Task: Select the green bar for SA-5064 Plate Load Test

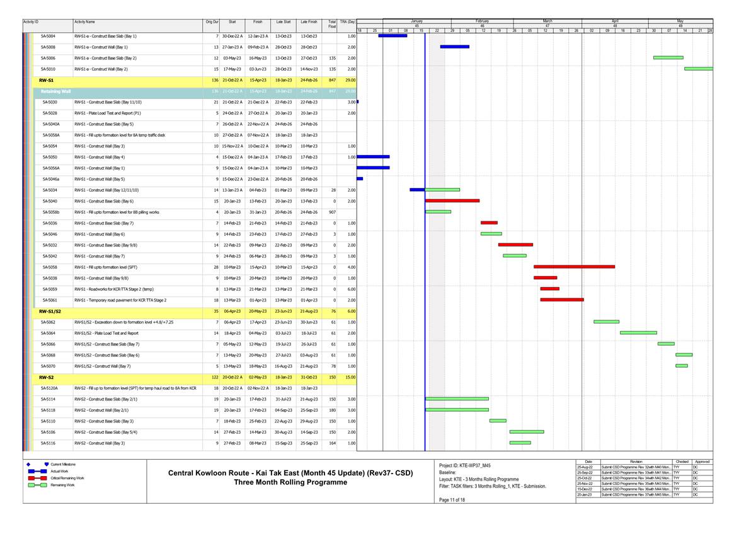Action: [638, 332]
